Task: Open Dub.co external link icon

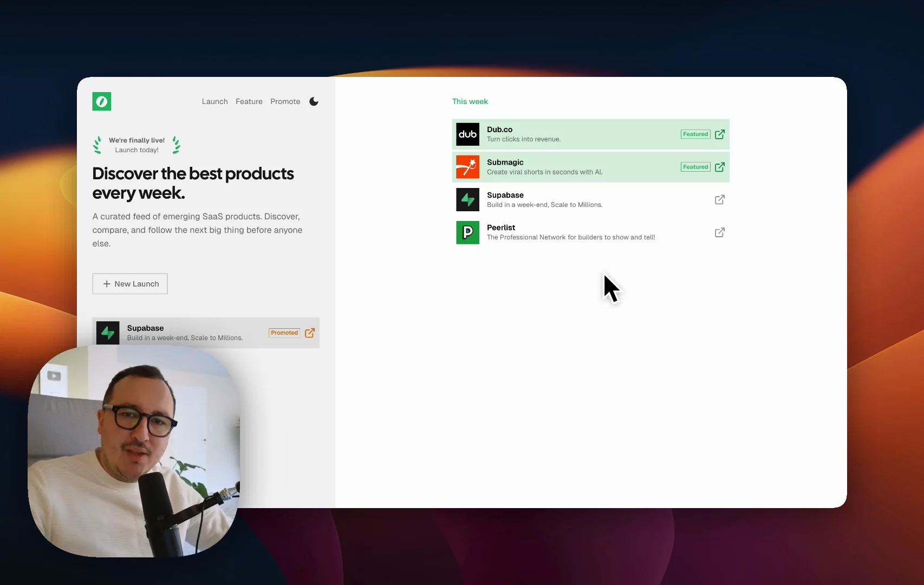Action: [x=719, y=134]
